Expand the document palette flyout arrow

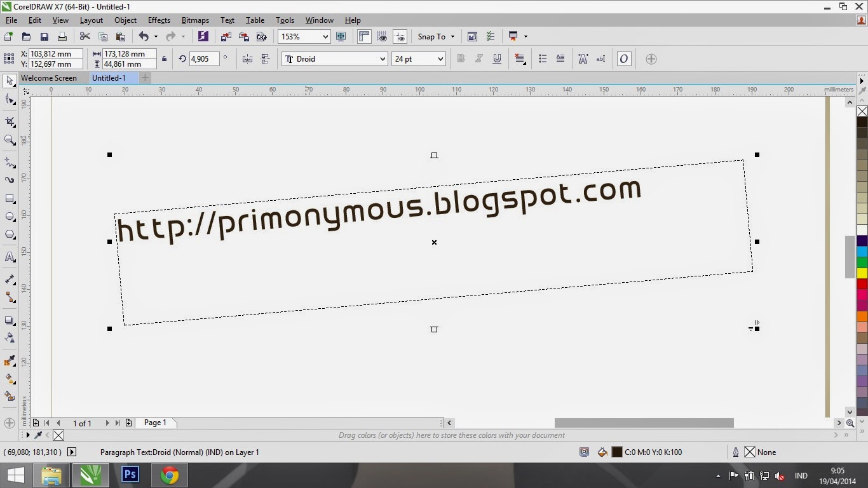(x=28, y=435)
